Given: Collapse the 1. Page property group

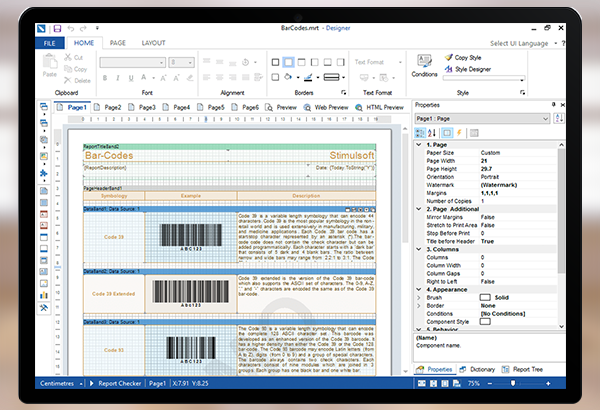Looking at the screenshot, I should click(419, 145).
